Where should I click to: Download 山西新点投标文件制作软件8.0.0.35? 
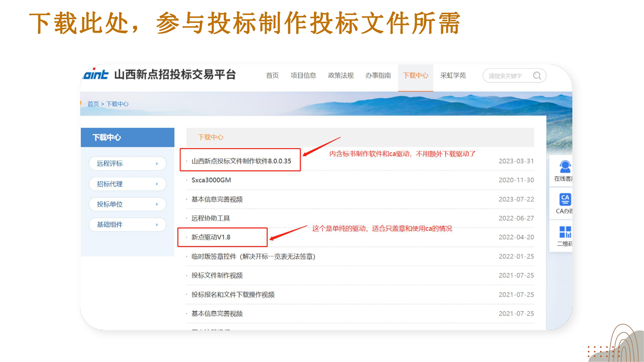(241, 161)
